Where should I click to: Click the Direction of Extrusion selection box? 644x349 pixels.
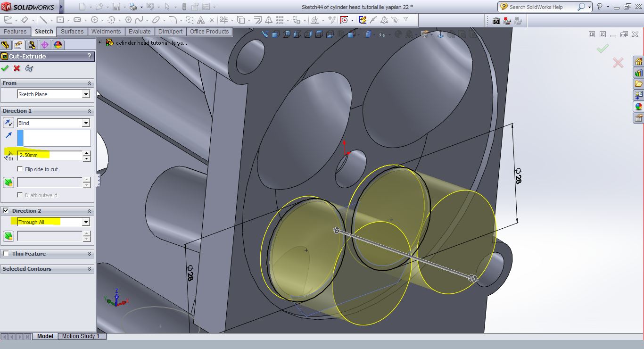point(54,138)
